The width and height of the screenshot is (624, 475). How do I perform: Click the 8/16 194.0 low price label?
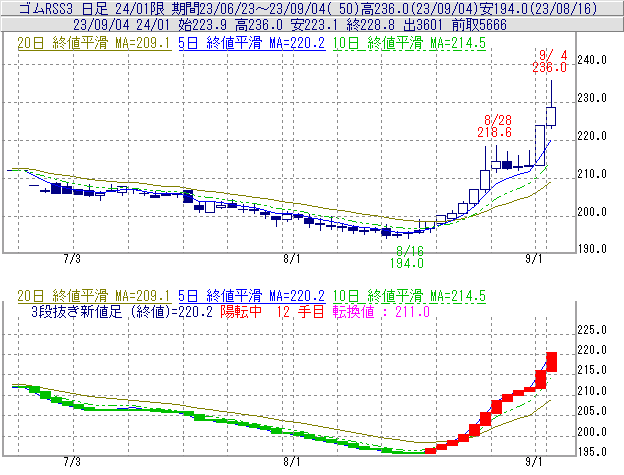[407, 257]
